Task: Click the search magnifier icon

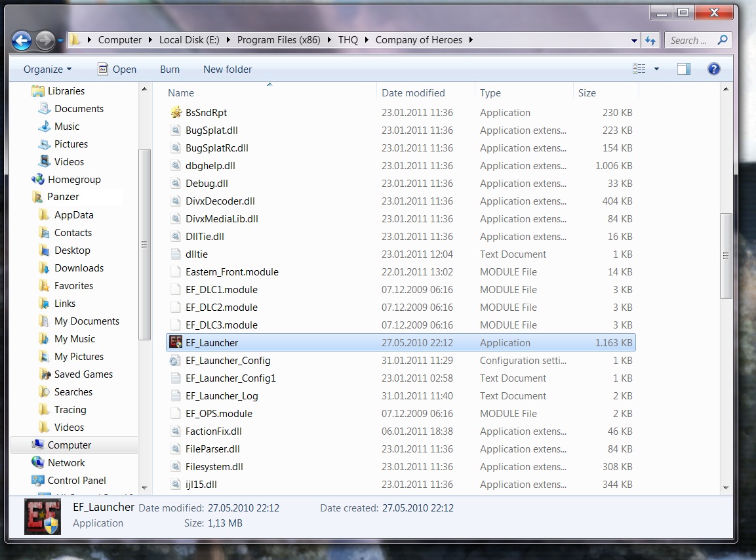Action: pyautogui.click(x=723, y=40)
